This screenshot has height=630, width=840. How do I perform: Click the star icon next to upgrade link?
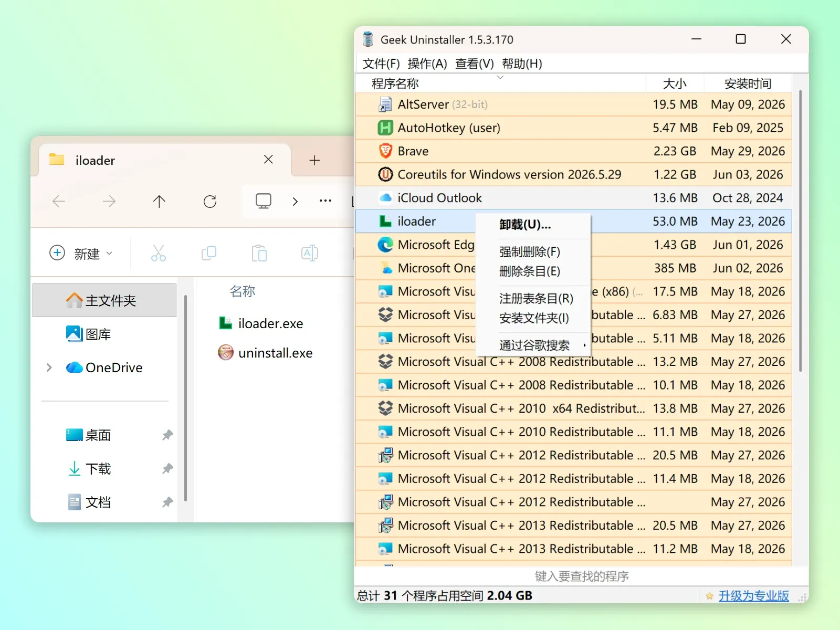pyautogui.click(x=709, y=596)
